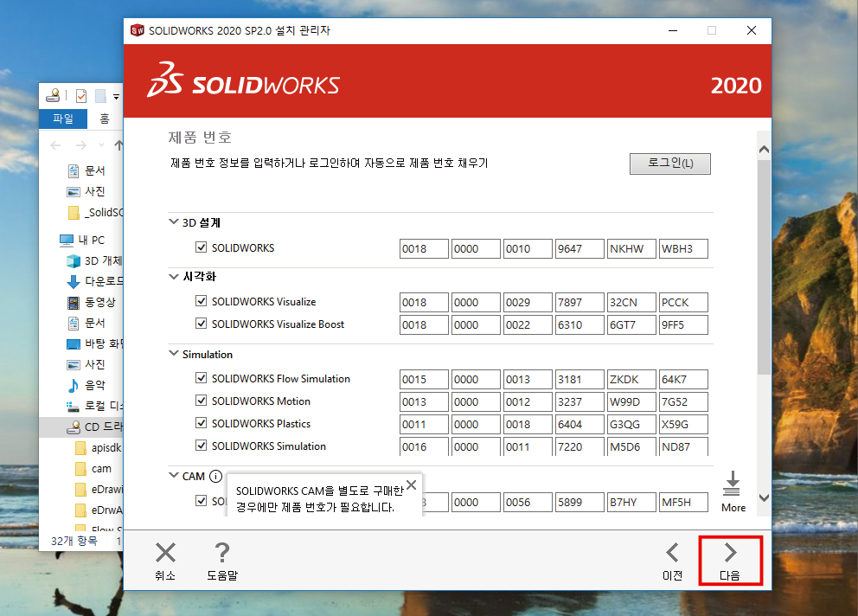Uncheck the SOLIDWORKS product checkbox
This screenshot has height=616, width=858.
coord(201,247)
